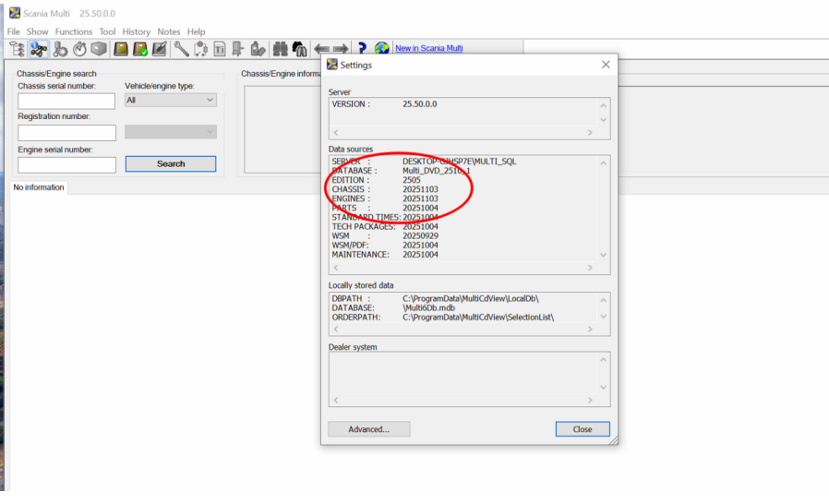Click the first binoculars search icon
829x504 pixels.
point(279,49)
